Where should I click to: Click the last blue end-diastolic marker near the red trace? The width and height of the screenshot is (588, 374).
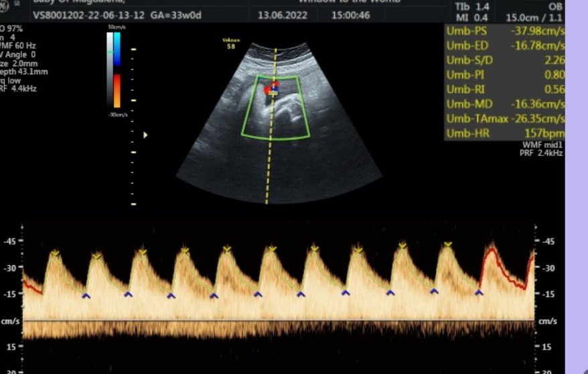click(x=479, y=292)
